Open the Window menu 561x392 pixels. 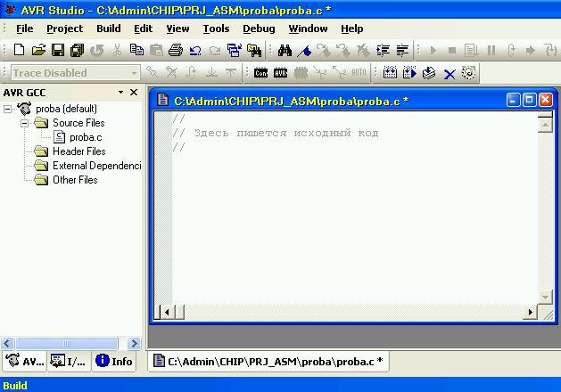[308, 29]
